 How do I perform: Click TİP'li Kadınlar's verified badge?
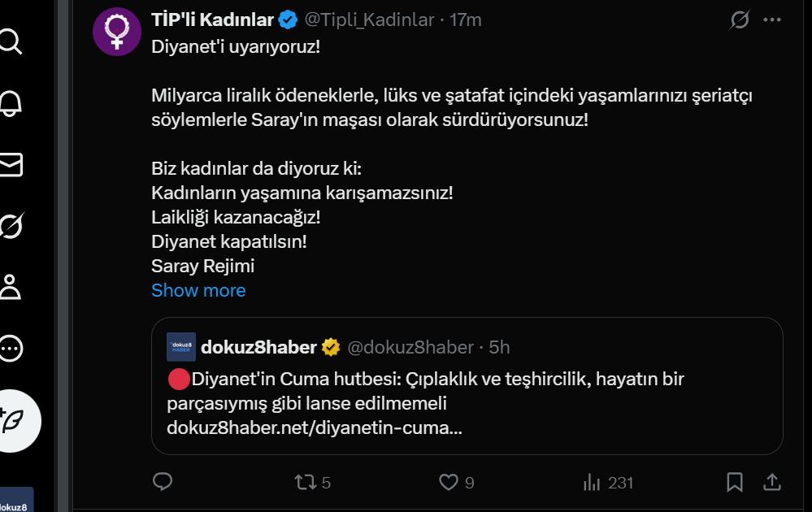[287, 20]
